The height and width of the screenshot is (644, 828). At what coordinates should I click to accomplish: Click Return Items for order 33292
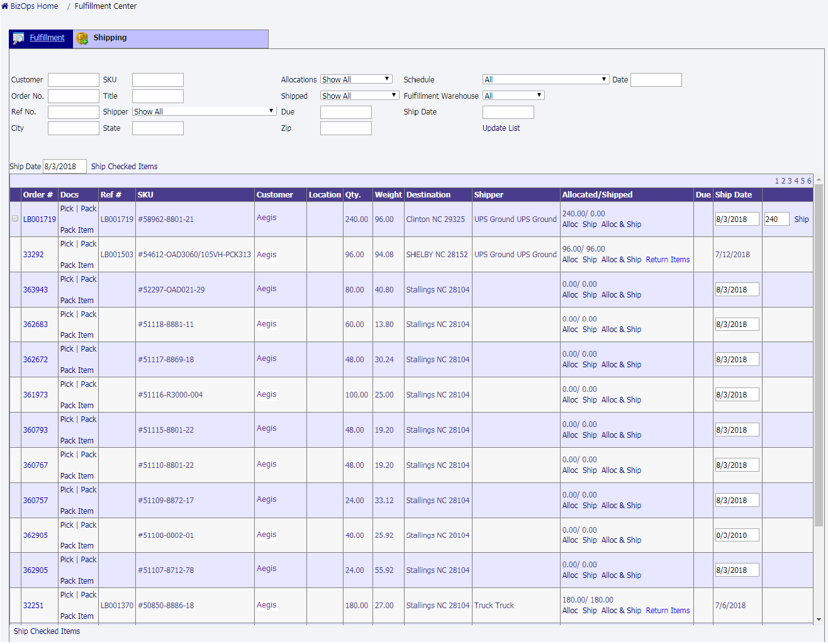[x=668, y=260]
